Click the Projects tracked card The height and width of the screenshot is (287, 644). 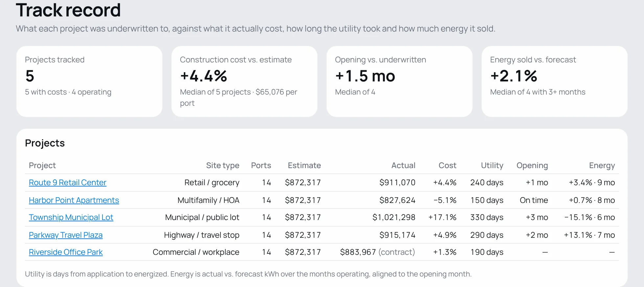point(89,81)
